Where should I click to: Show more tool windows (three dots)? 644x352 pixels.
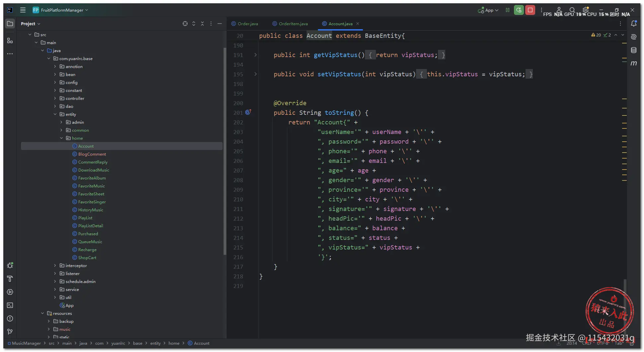[10, 54]
